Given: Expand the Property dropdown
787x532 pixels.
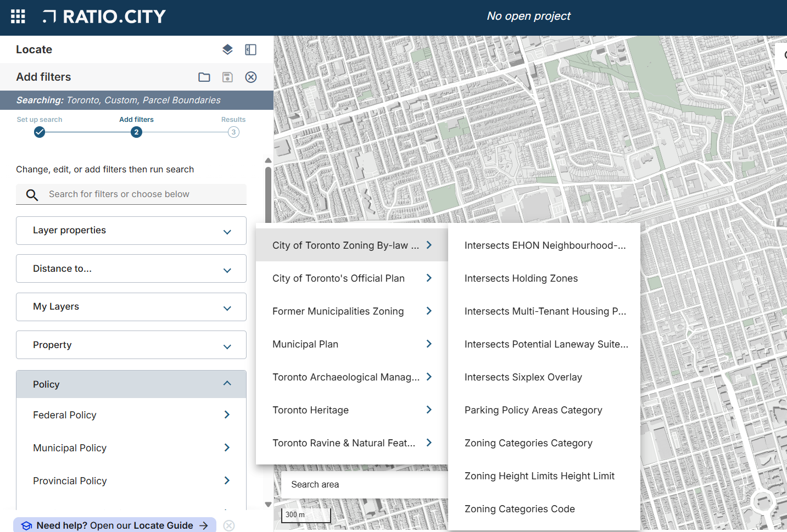Looking at the screenshot, I should pos(131,345).
